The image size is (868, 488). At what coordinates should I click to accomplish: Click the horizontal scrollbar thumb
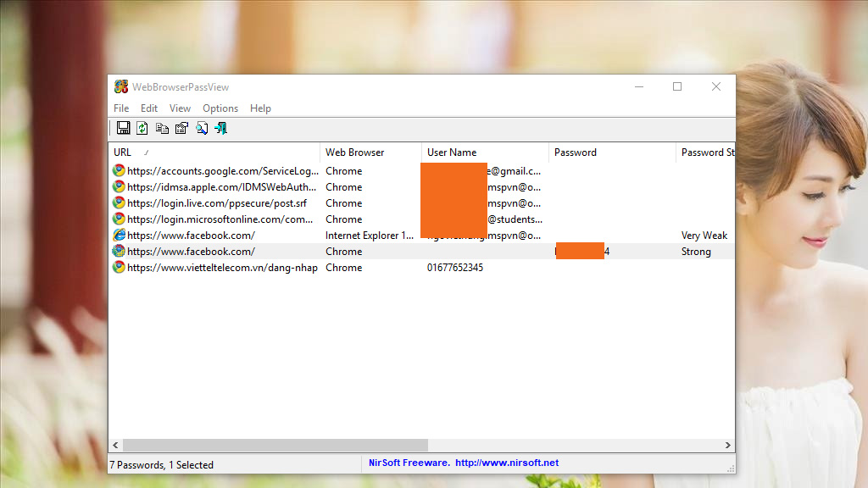coord(275,445)
